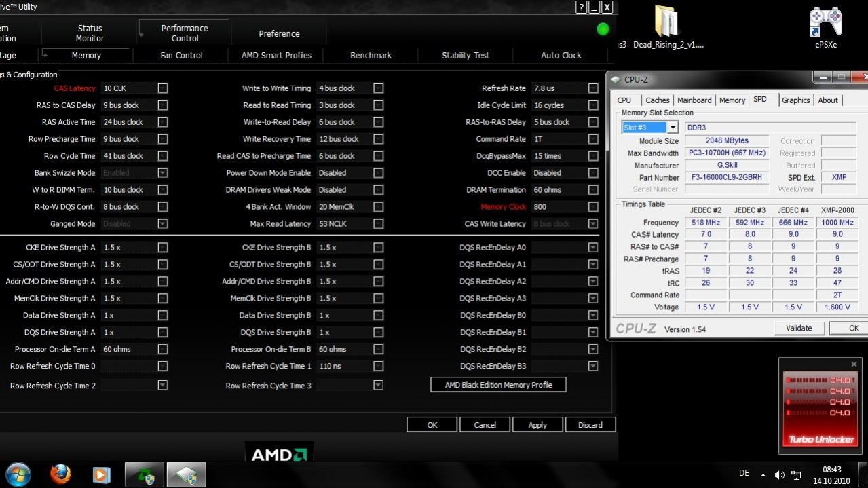This screenshot has height=488, width=868.
Task: Tick the RAS to CAS Delay checkbox
Action: coord(163,105)
